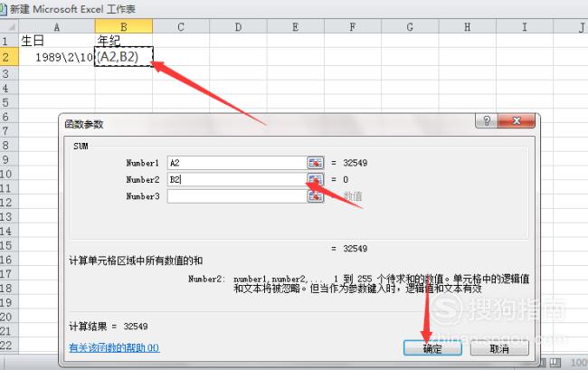Click cell B1 containing 年纪
Screen dimensions: 588x370
click(x=124, y=41)
